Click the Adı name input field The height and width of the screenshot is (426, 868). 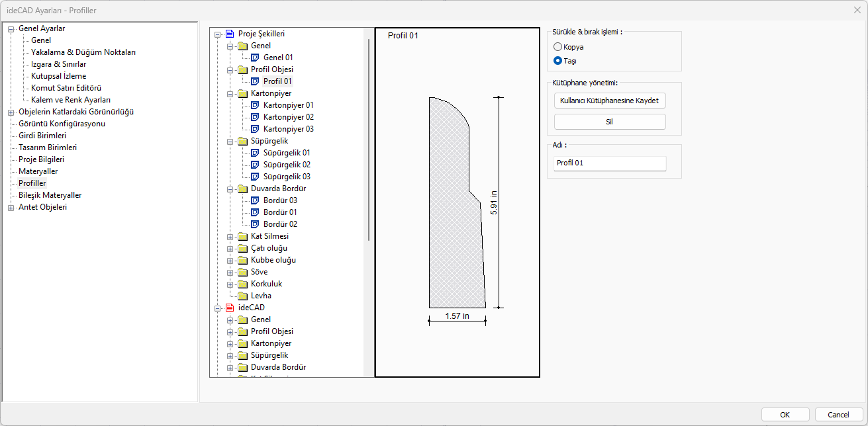[x=609, y=163]
